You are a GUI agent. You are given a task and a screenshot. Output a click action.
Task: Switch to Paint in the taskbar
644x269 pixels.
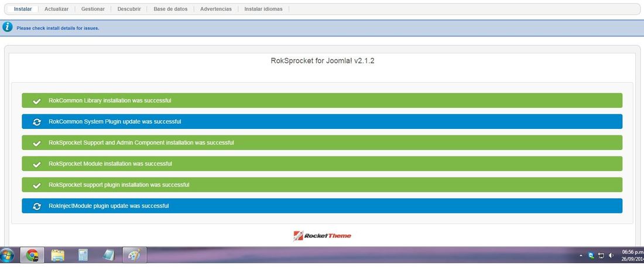coord(134,256)
